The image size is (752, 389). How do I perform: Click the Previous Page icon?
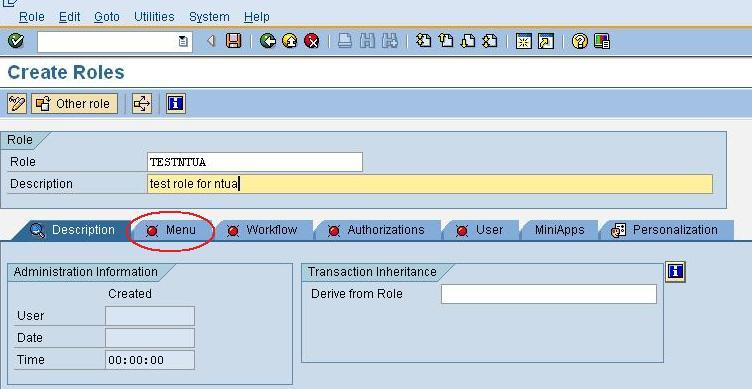coord(446,41)
